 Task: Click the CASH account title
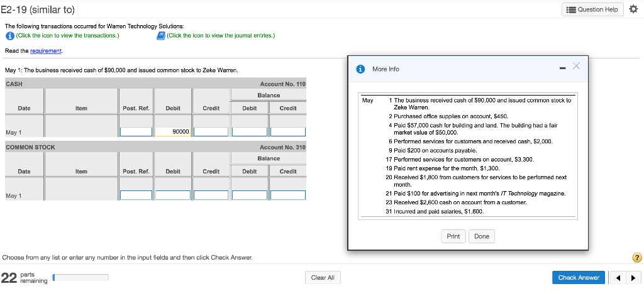tap(14, 84)
